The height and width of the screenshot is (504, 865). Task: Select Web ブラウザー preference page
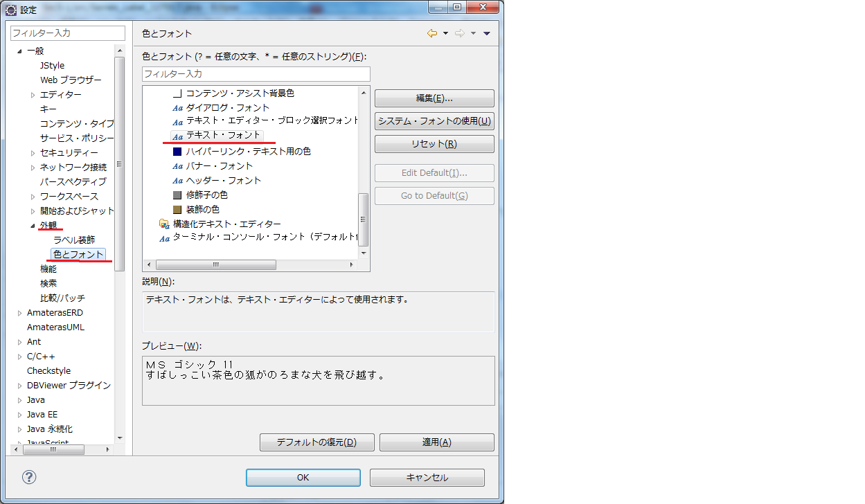tap(71, 80)
